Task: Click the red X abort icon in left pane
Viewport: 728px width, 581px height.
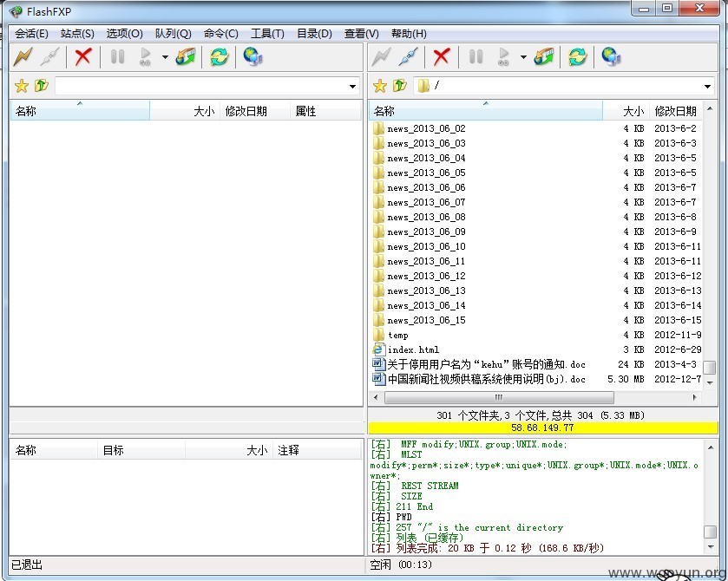Action: click(x=83, y=57)
